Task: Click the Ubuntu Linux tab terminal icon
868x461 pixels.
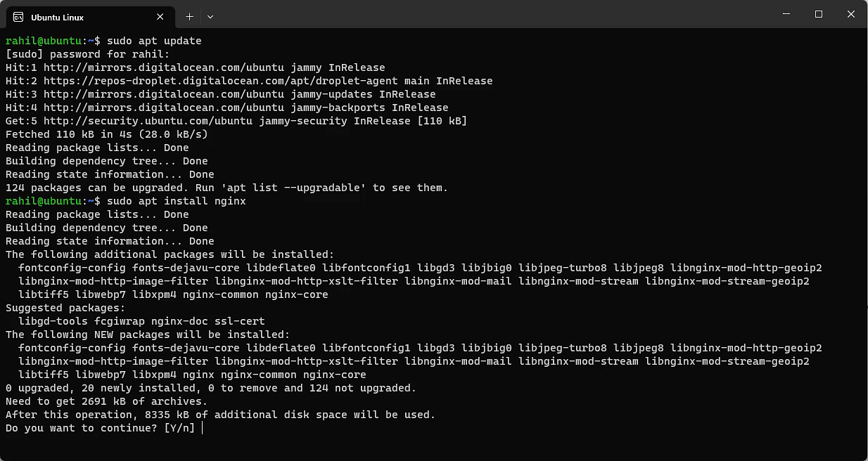Action: [18, 17]
